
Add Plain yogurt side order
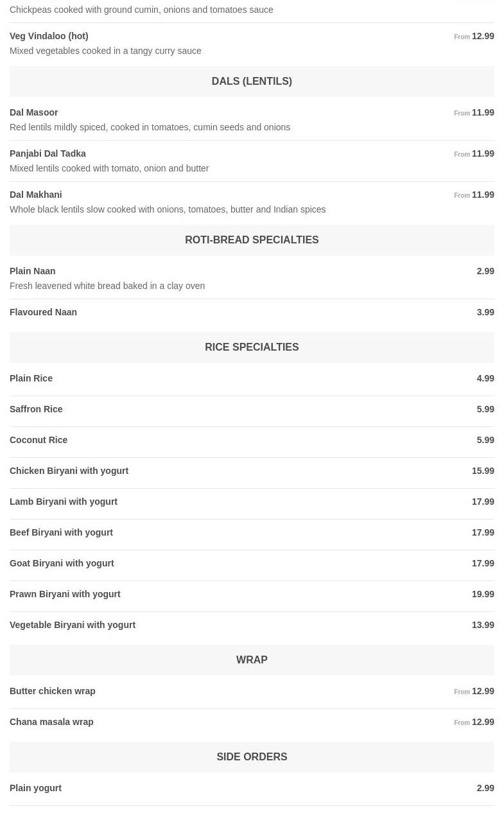click(35, 789)
